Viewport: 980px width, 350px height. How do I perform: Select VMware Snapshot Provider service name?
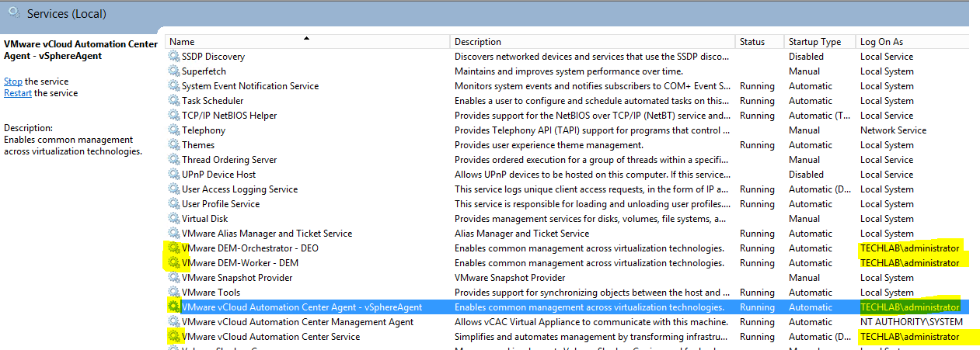coord(237,278)
